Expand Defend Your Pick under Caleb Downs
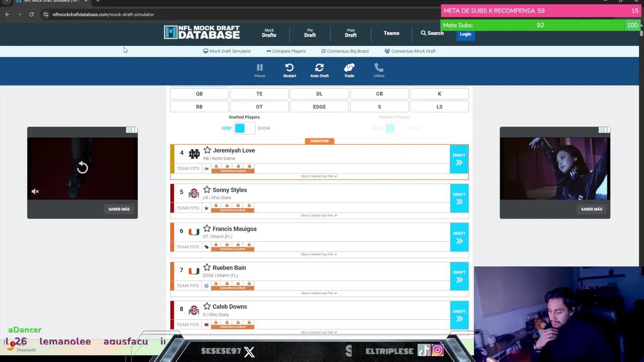The image size is (644, 362). pyautogui.click(x=319, y=332)
